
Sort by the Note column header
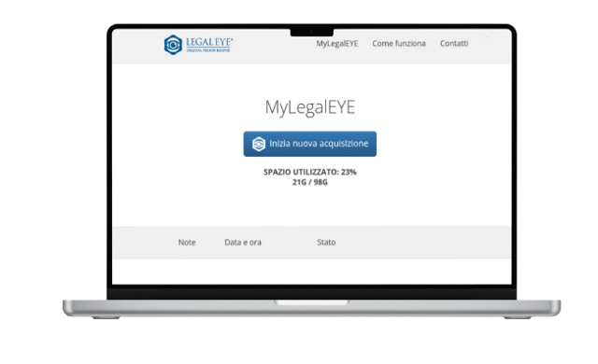pos(187,242)
